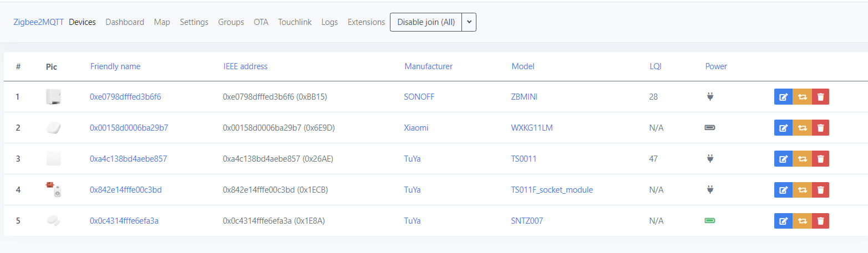The width and height of the screenshot is (868, 253).
Task: Click the plug icon in the TS011F_socket_module row
Action: [x=710, y=190]
